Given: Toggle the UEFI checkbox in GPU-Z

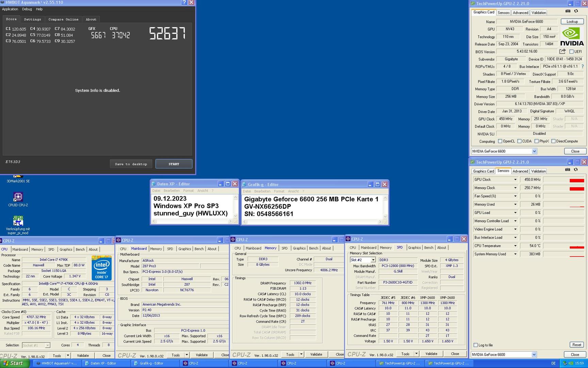Looking at the screenshot, I should coord(571,52).
